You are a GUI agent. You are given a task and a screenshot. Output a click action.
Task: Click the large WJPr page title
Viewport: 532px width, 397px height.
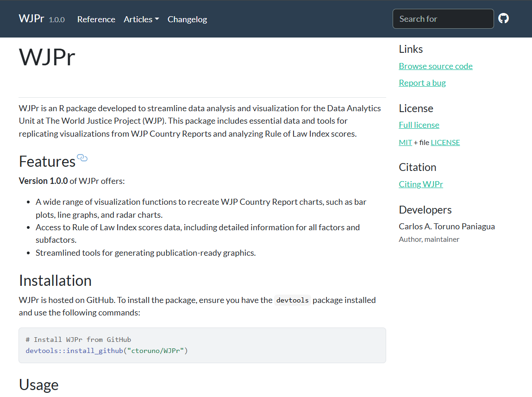pos(47,57)
